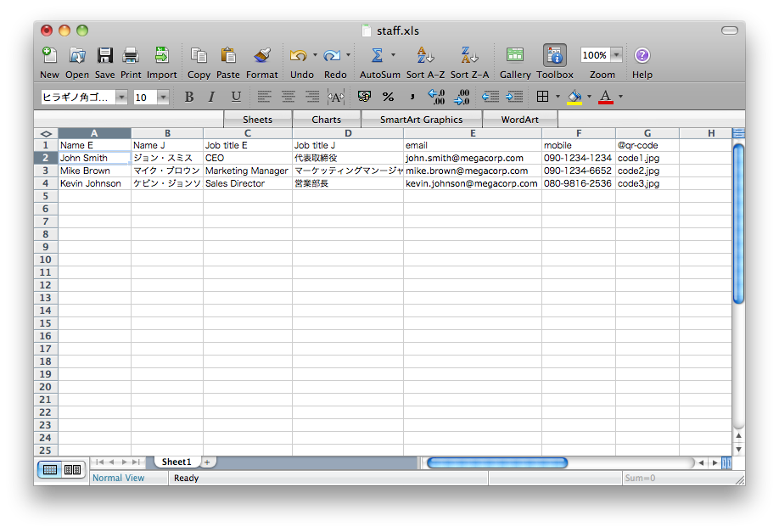This screenshot has width=779, height=532.
Task: Open the font name dropdown
Action: click(121, 98)
